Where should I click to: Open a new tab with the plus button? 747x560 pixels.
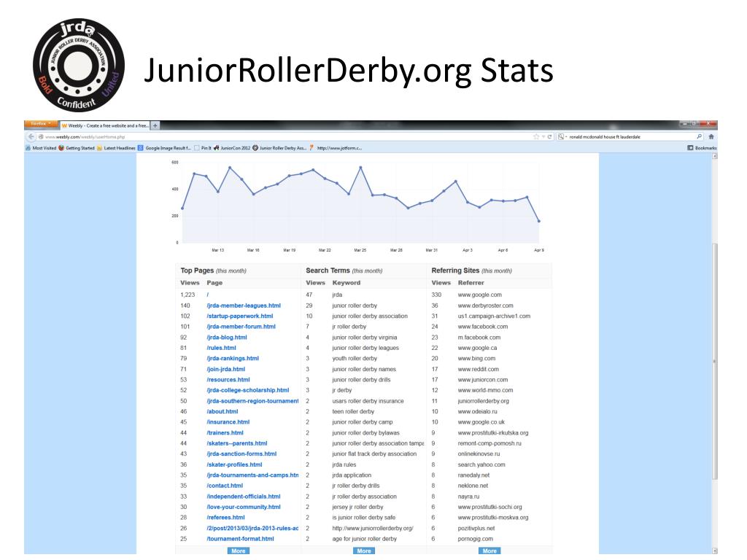click(155, 125)
